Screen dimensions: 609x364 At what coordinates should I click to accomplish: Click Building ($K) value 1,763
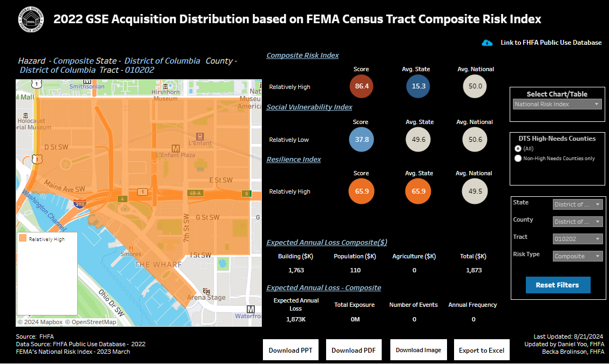pyautogui.click(x=296, y=270)
